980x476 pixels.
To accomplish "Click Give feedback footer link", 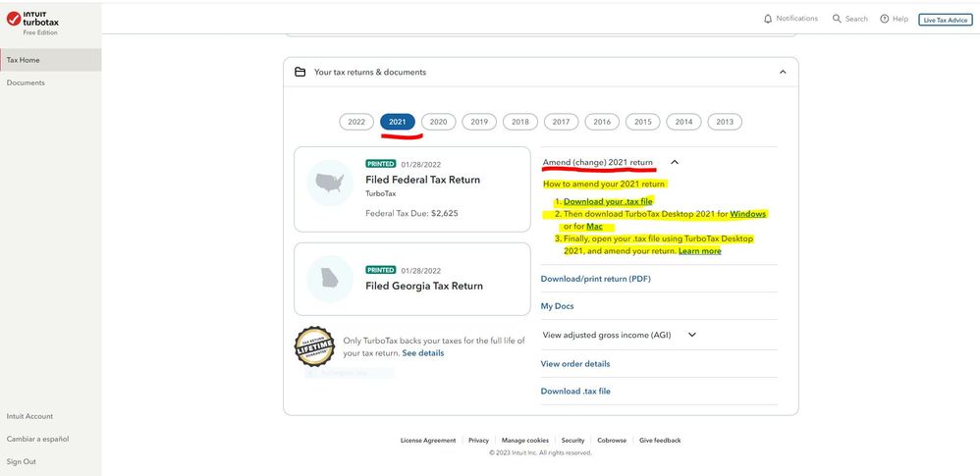I will pyautogui.click(x=660, y=441).
